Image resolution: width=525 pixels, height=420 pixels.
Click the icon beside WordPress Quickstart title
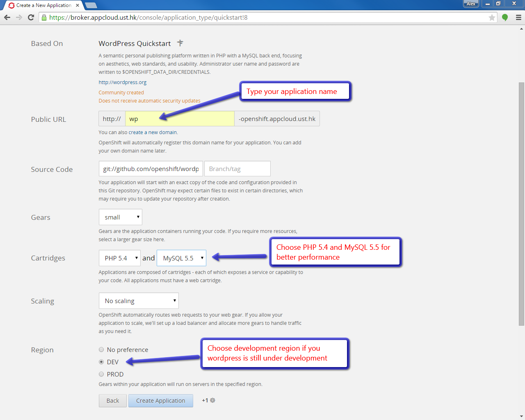[x=180, y=43]
